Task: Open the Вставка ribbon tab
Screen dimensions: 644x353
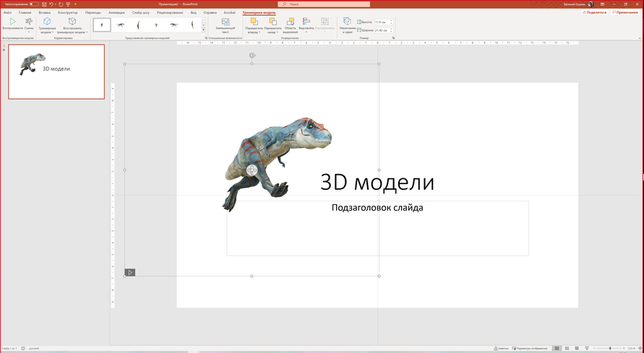Action: pyautogui.click(x=45, y=12)
